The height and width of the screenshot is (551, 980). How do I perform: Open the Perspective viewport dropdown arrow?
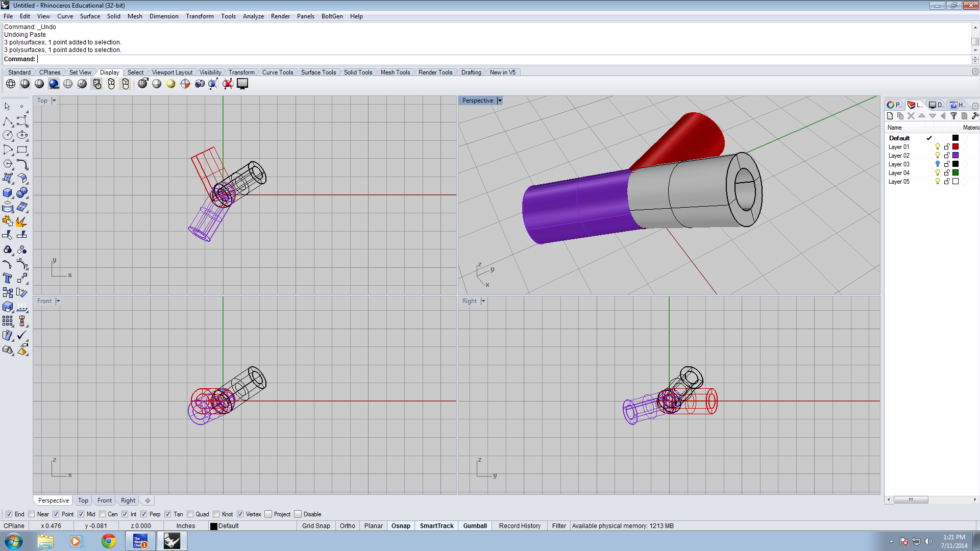click(x=500, y=101)
